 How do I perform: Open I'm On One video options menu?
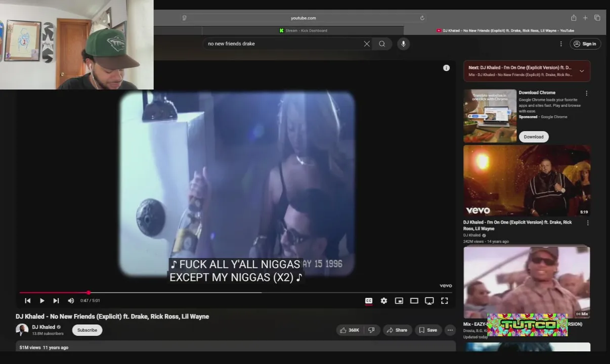(588, 223)
